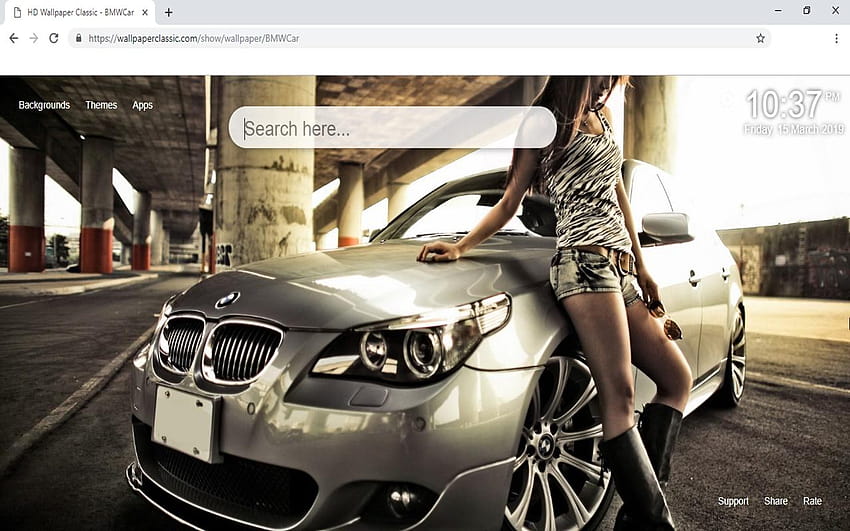
Task: Click the Share link
Action: (776, 501)
